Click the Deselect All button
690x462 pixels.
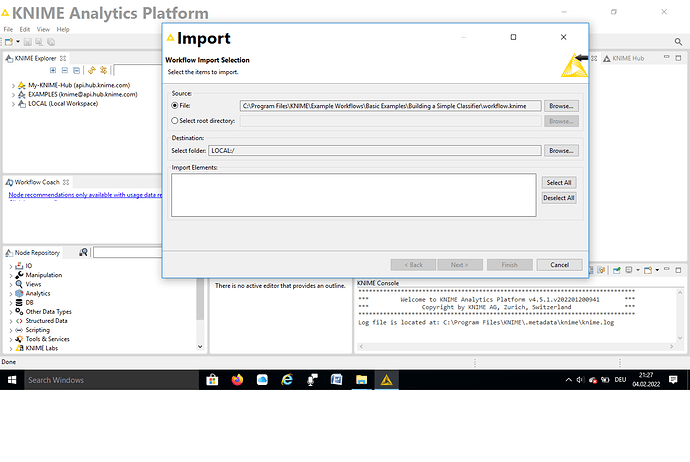pos(559,198)
